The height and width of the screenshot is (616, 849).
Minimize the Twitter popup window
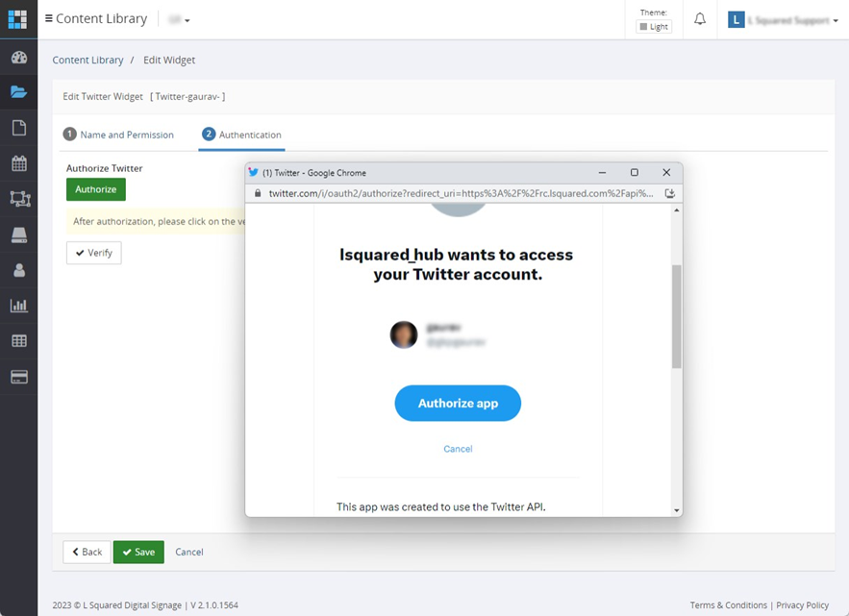602,173
